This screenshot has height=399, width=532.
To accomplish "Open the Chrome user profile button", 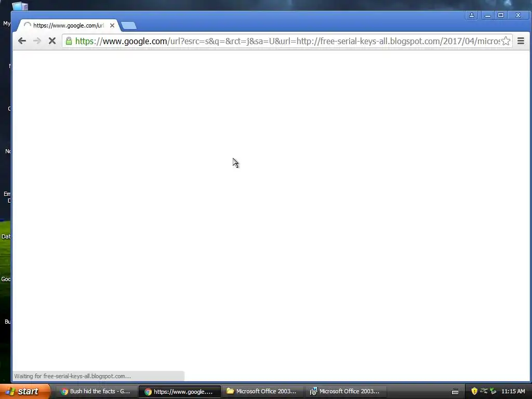I will click(472, 15).
